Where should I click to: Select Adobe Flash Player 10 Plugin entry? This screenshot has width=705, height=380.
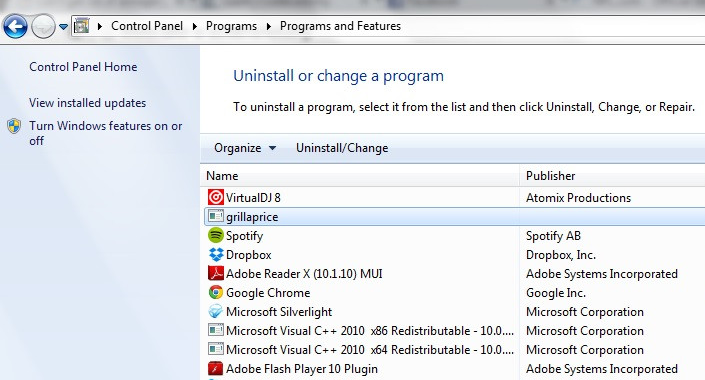(302, 369)
